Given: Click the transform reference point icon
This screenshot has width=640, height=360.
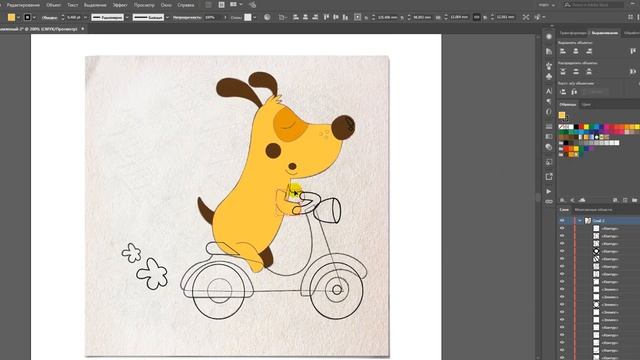Looking at the screenshot, I should click(x=357, y=17).
